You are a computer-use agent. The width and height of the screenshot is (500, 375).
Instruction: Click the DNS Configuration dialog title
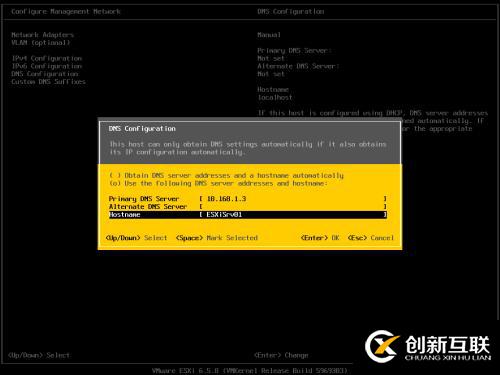(142, 129)
